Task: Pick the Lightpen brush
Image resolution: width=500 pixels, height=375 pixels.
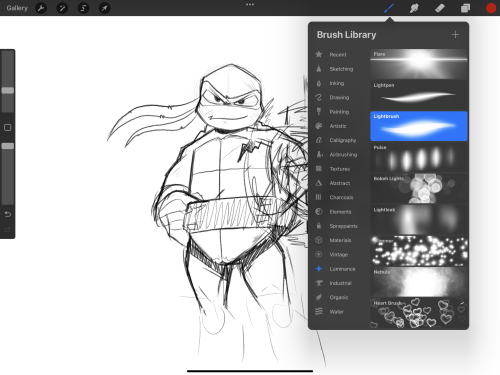Action: pos(419,95)
